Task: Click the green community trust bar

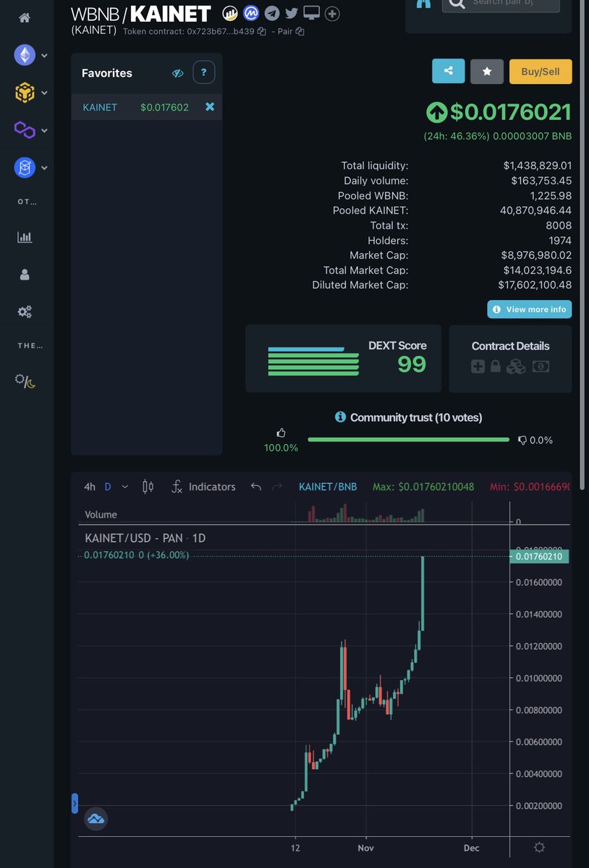Action: click(x=408, y=439)
